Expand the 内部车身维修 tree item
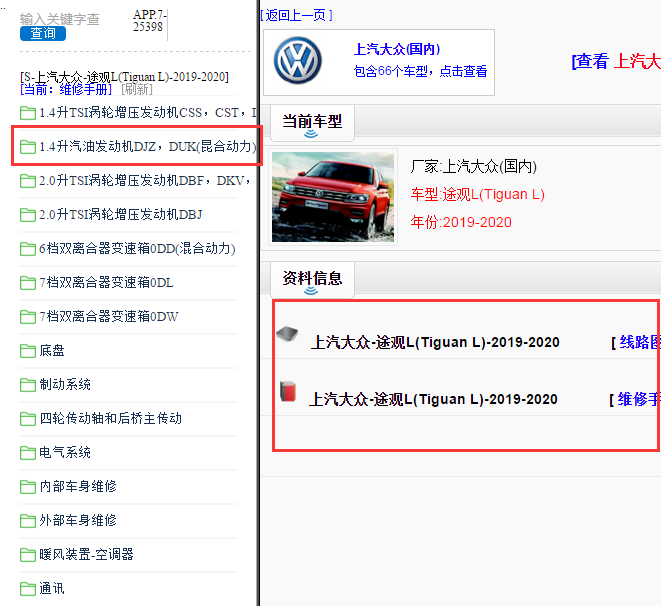 (78, 487)
